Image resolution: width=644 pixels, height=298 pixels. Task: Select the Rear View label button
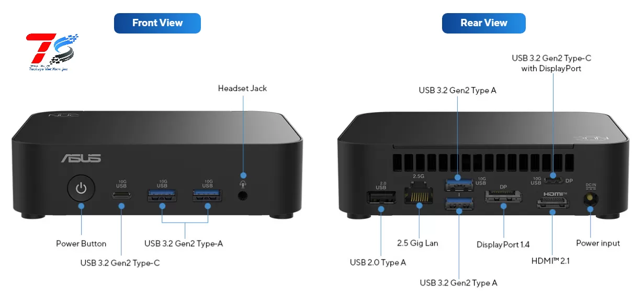click(x=484, y=23)
